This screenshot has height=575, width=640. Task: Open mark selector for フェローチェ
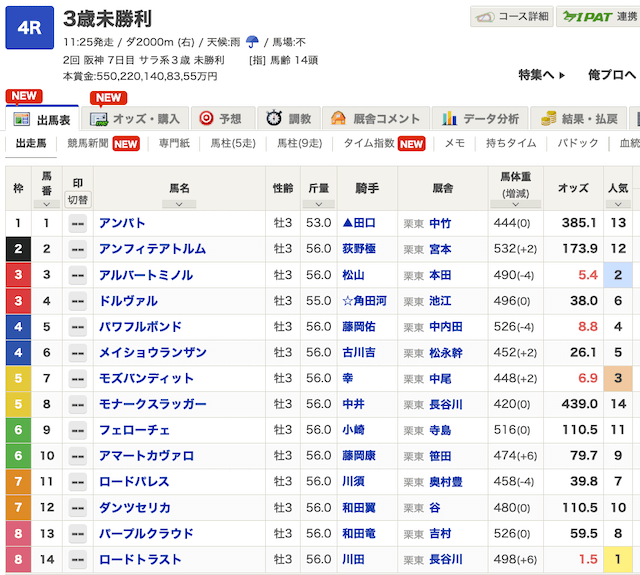(78, 430)
